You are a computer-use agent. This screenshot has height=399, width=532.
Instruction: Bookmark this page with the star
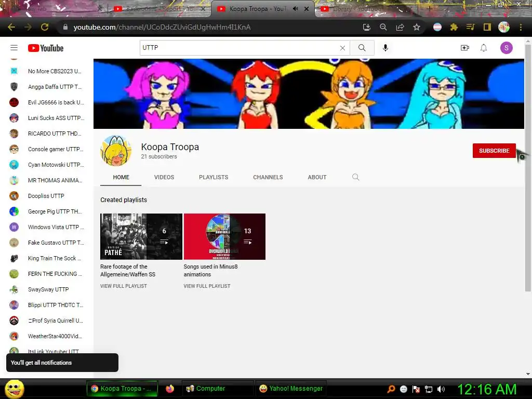tap(417, 27)
